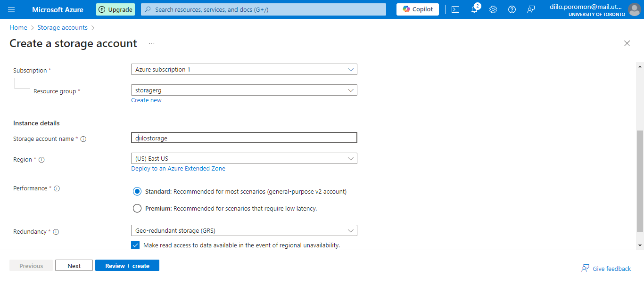Open the Settings gear menu
Viewport: 644px width, 286px height.
(493, 9)
